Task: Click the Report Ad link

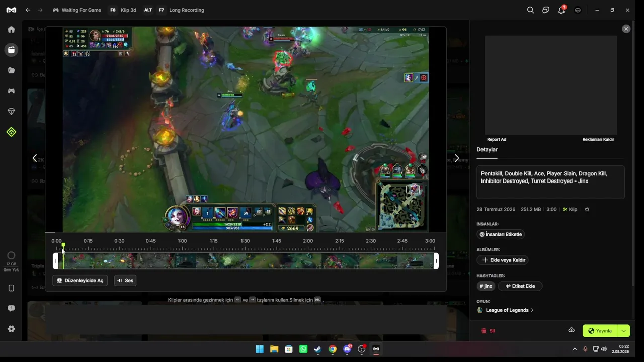Action: click(x=497, y=139)
